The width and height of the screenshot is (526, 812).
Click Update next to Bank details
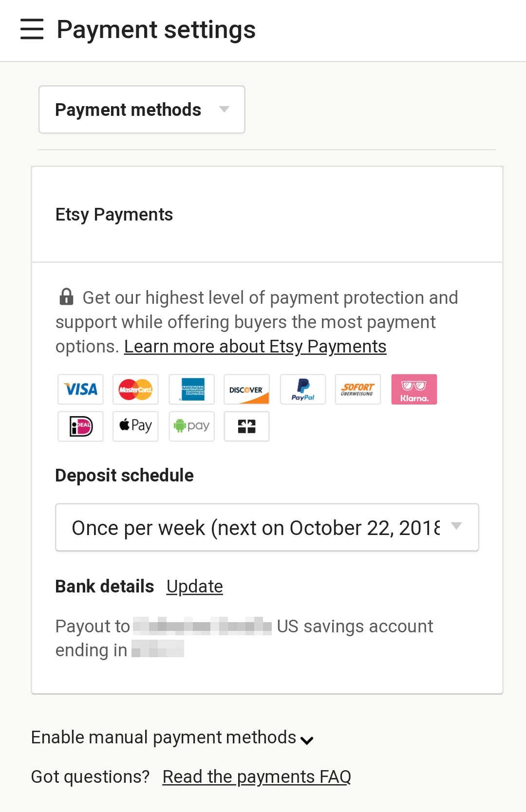(195, 587)
